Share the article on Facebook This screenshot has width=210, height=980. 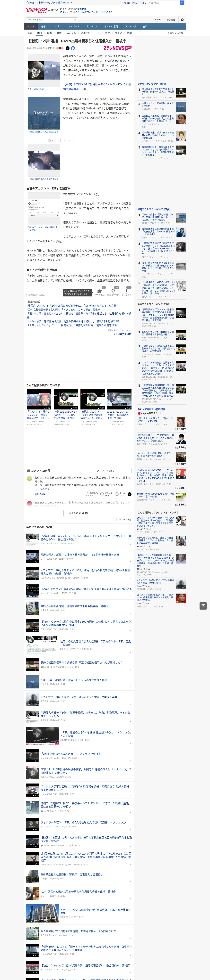click(73, 48)
